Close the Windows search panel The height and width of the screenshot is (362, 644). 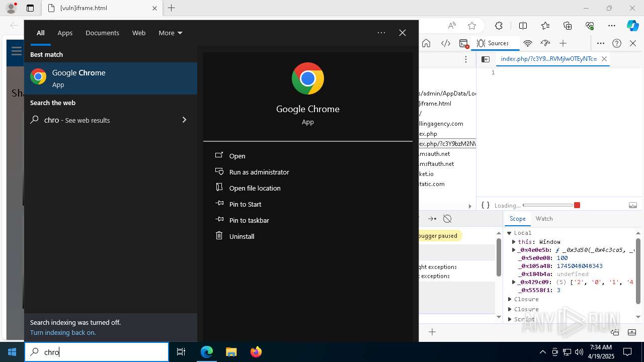pyautogui.click(x=403, y=33)
